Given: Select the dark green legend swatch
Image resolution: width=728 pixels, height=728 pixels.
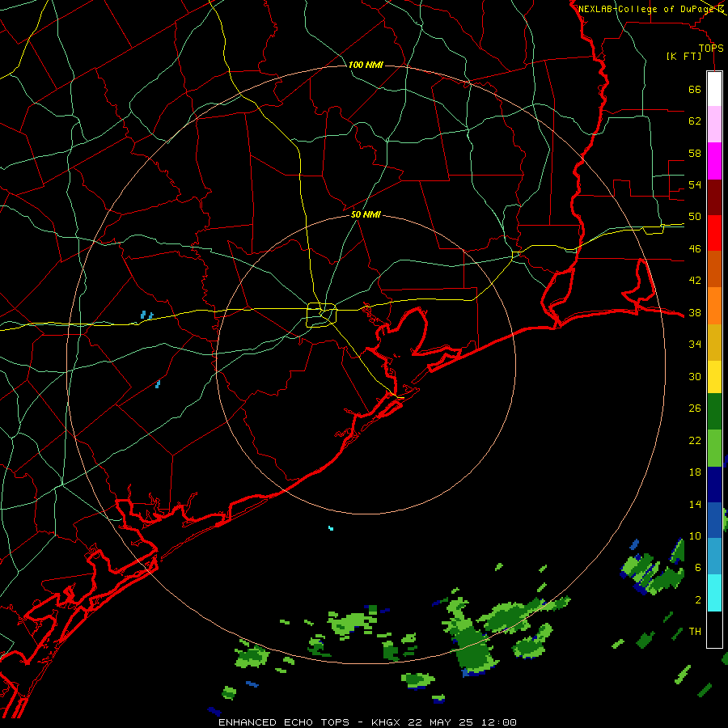Looking at the screenshot, I should click(714, 412).
